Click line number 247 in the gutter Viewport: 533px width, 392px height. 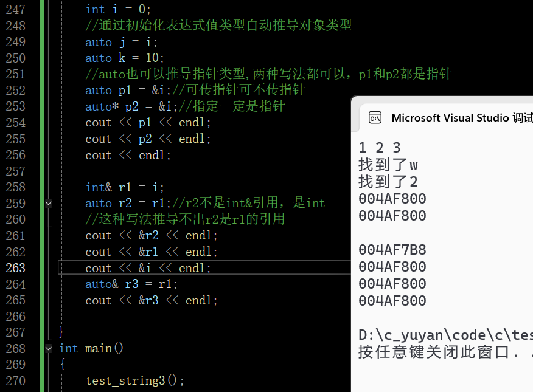point(16,10)
